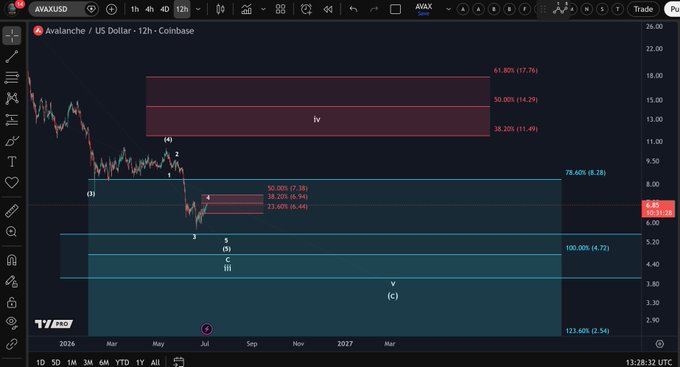Undo the last chart action
680x367 pixels.
click(x=353, y=9)
